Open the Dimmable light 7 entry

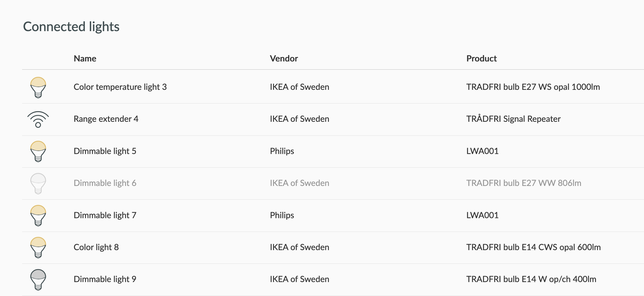tap(105, 215)
